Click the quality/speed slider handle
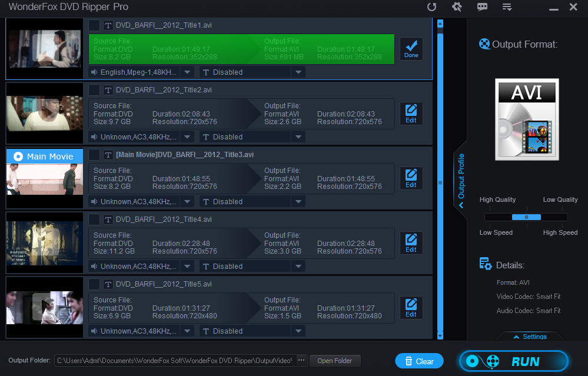Viewport: 588px width, 376px height. click(x=526, y=217)
